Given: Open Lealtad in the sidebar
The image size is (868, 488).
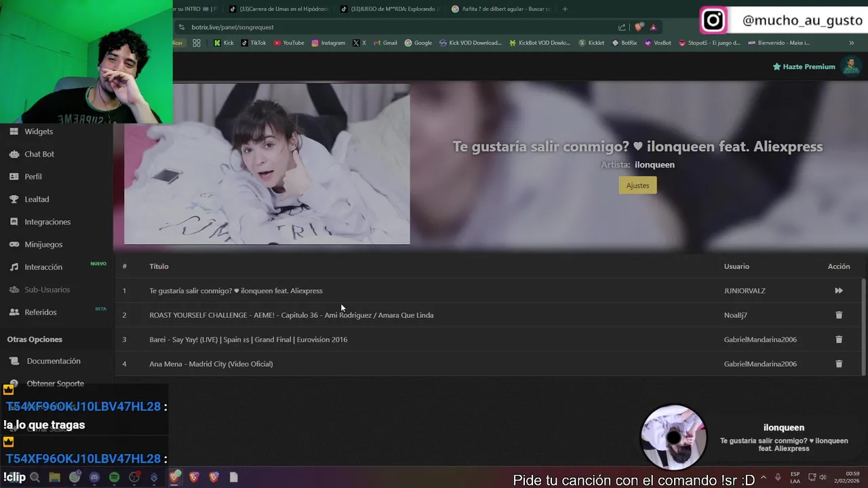Looking at the screenshot, I should click(x=37, y=199).
